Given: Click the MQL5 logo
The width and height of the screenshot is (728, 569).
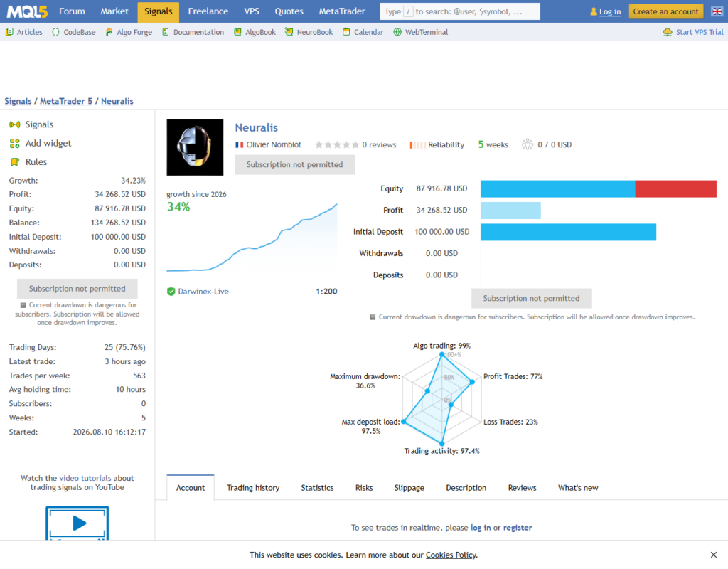Looking at the screenshot, I should point(27,11).
